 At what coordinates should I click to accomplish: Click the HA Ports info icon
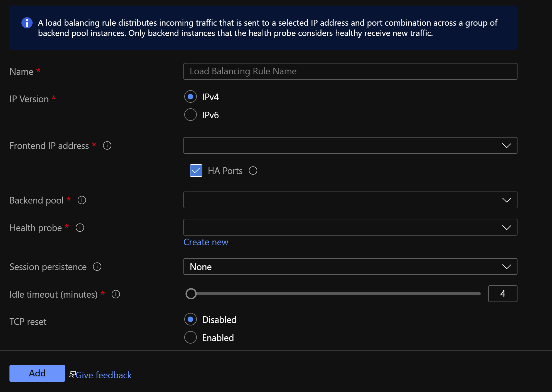253,171
